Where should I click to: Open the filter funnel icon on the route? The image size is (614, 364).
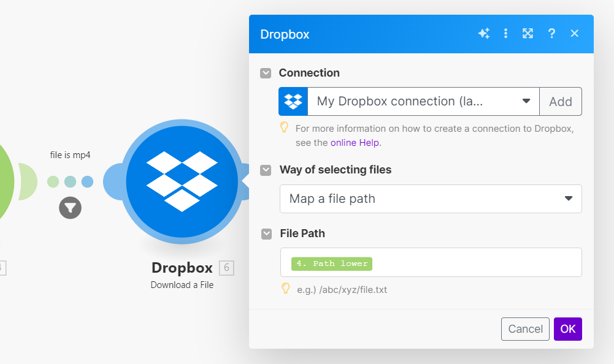(70, 208)
